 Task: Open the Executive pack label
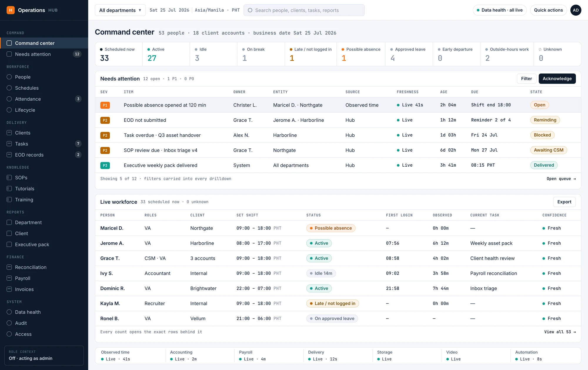(x=32, y=245)
